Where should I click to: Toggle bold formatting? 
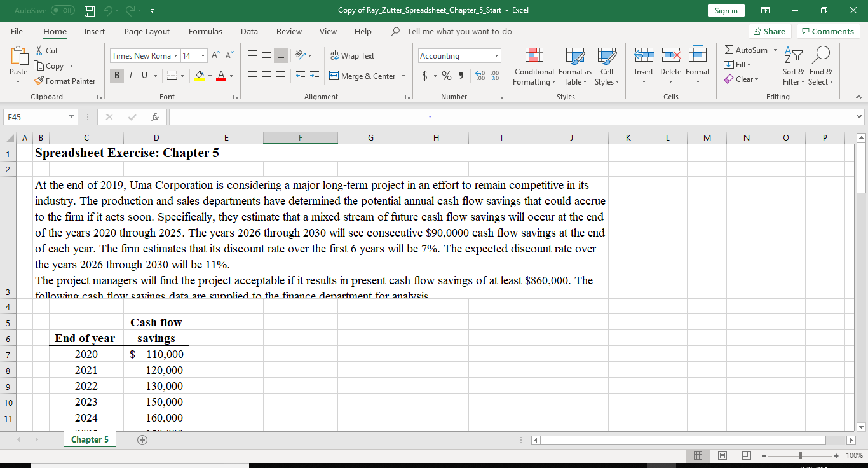click(116, 75)
